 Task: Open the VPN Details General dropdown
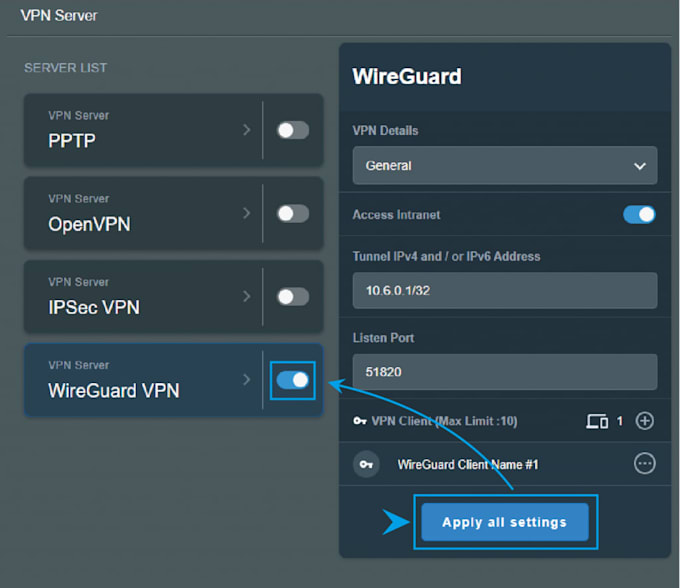505,166
